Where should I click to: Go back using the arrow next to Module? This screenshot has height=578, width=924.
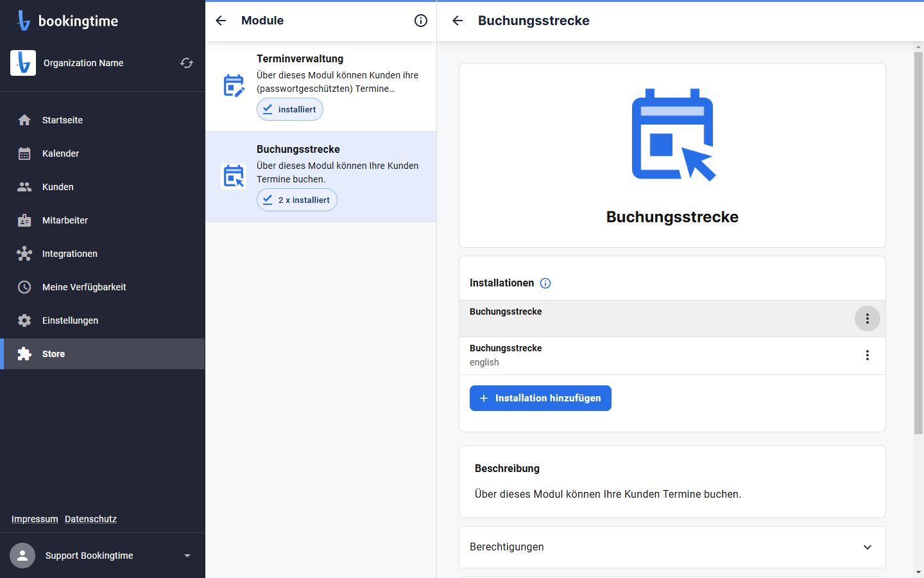point(221,21)
